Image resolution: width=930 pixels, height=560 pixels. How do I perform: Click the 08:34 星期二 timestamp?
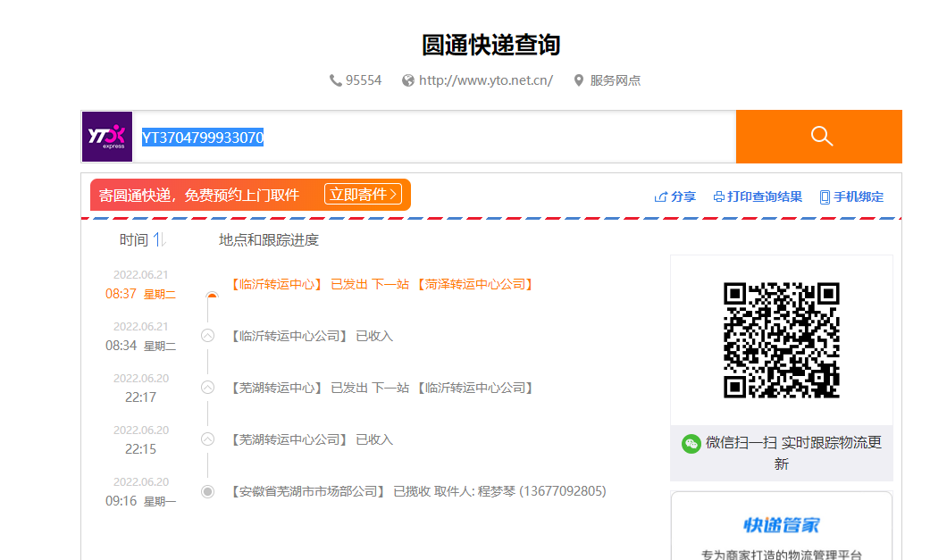coord(140,346)
